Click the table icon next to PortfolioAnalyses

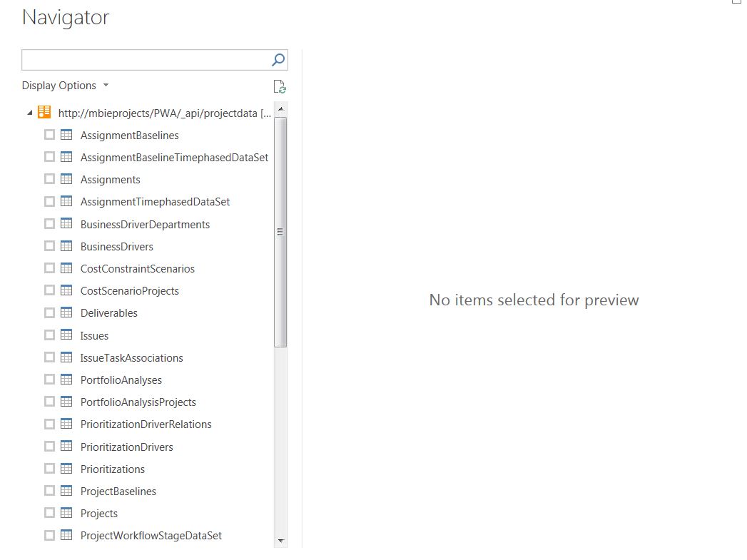click(x=68, y=380)
